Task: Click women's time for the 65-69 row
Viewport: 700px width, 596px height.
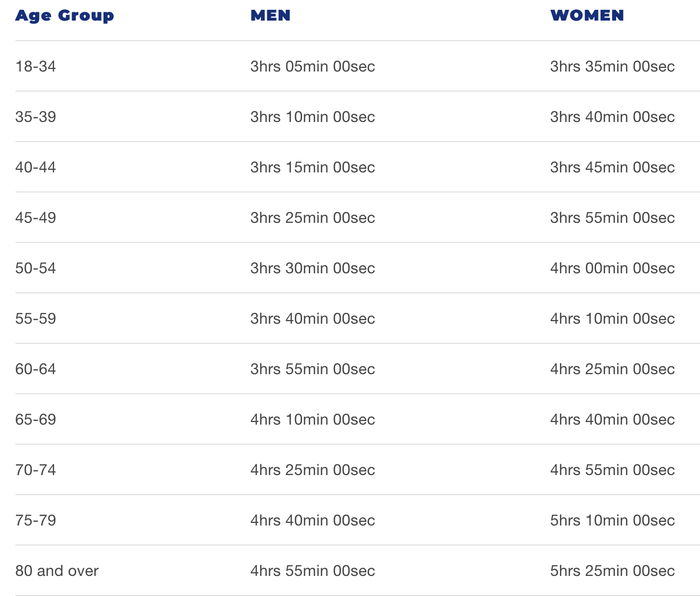Action: click(x=612, y=419)
